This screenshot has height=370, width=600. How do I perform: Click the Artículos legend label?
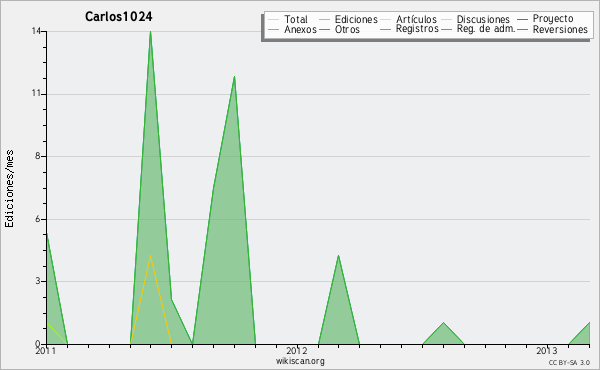(416, 19)
